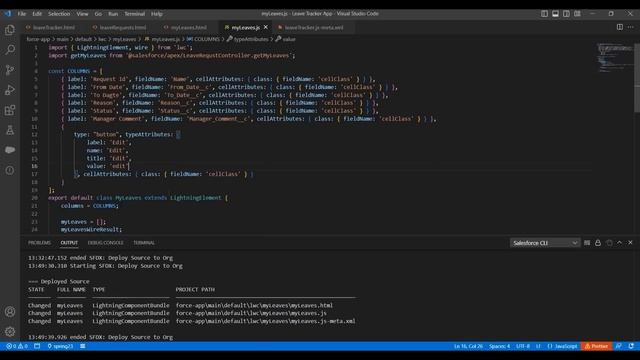Screen dimensions: 640x360
Task: Open the Selection menu
Action: tap(59, 13)
